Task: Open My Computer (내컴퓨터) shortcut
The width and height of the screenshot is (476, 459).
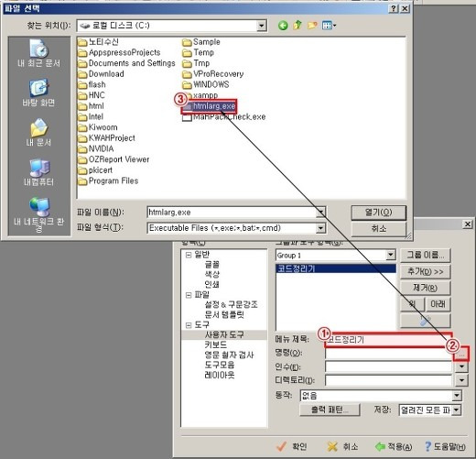Action: (38, 172)
